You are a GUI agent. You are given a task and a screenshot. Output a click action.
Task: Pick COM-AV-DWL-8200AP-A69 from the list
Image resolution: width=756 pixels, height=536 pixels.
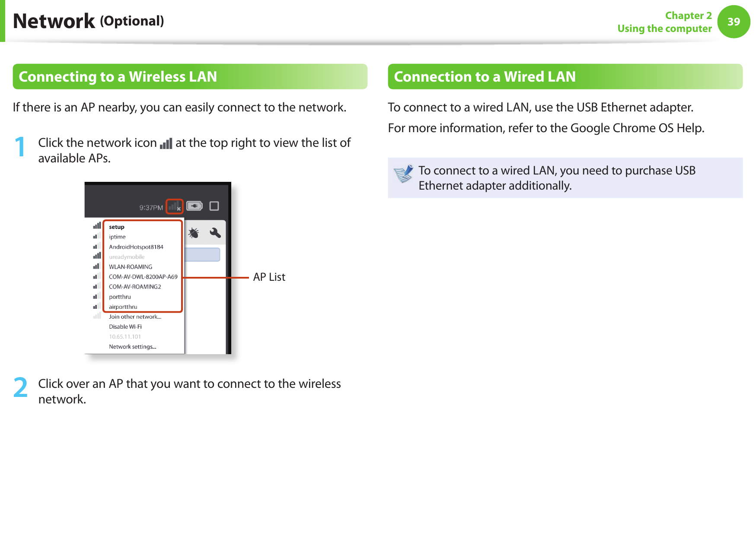coord(143,277)
